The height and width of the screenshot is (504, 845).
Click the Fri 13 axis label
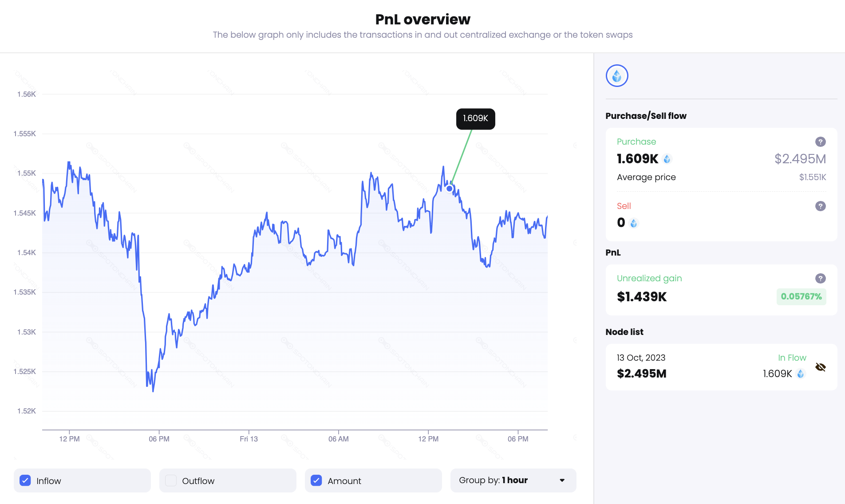pos(249,439)
